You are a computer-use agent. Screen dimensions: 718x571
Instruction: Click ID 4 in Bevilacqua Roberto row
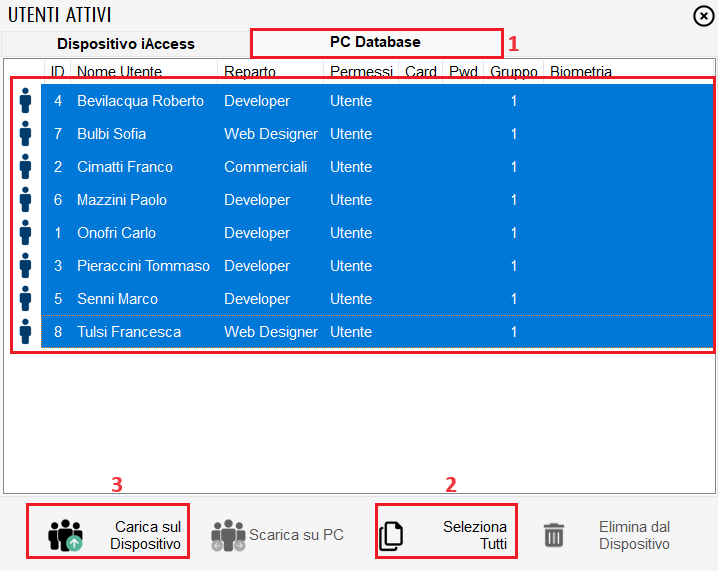coord(58,101)
